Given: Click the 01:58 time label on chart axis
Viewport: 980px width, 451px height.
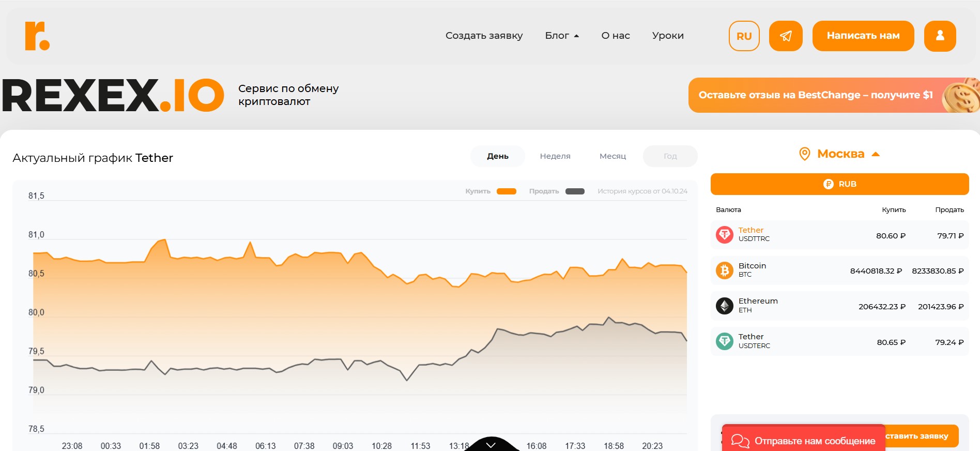Looking at the screenshot, I should pyautogui.click(x=149, y=446).
